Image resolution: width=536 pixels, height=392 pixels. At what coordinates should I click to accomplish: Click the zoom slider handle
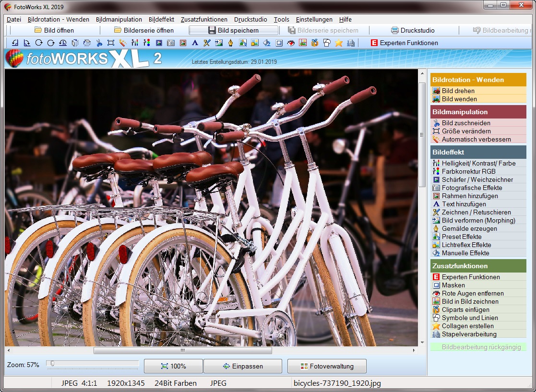pos(52,364)
